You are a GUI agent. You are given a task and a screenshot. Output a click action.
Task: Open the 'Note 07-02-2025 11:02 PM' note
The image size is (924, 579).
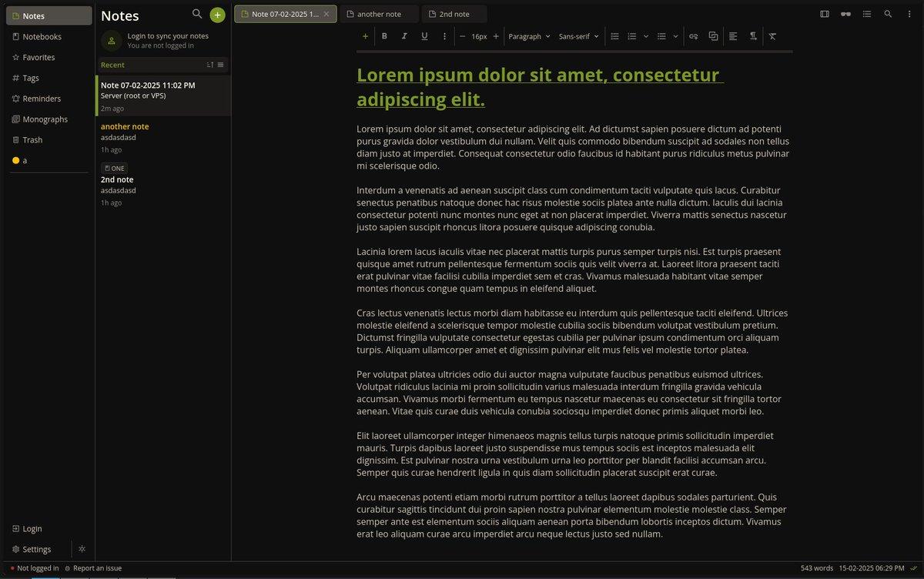click(x=163, y=95)
